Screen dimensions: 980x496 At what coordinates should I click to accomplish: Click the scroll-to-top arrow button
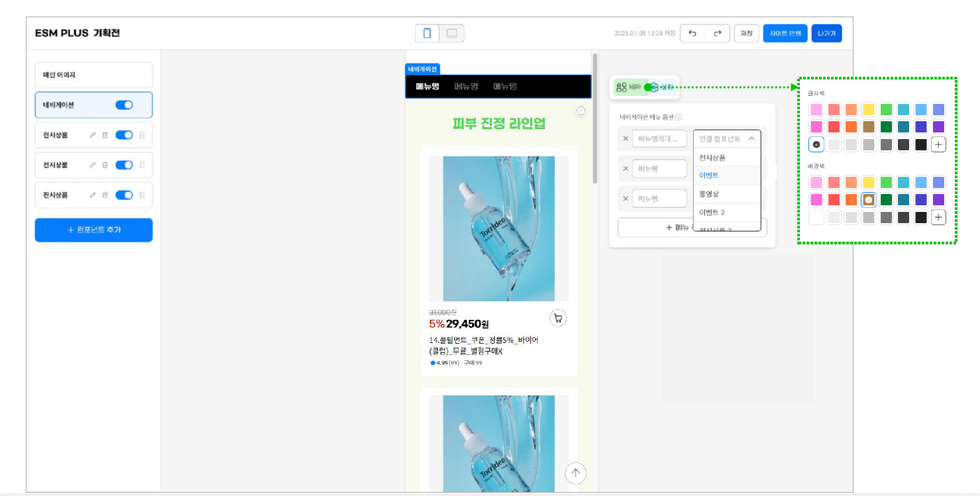(575, 472)
